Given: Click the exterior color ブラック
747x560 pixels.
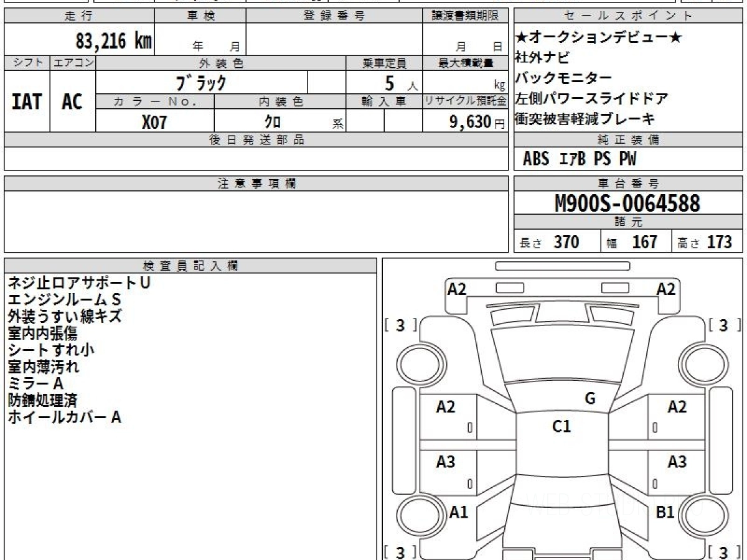Looking at the screenshot, I should [x=201, y=82].
